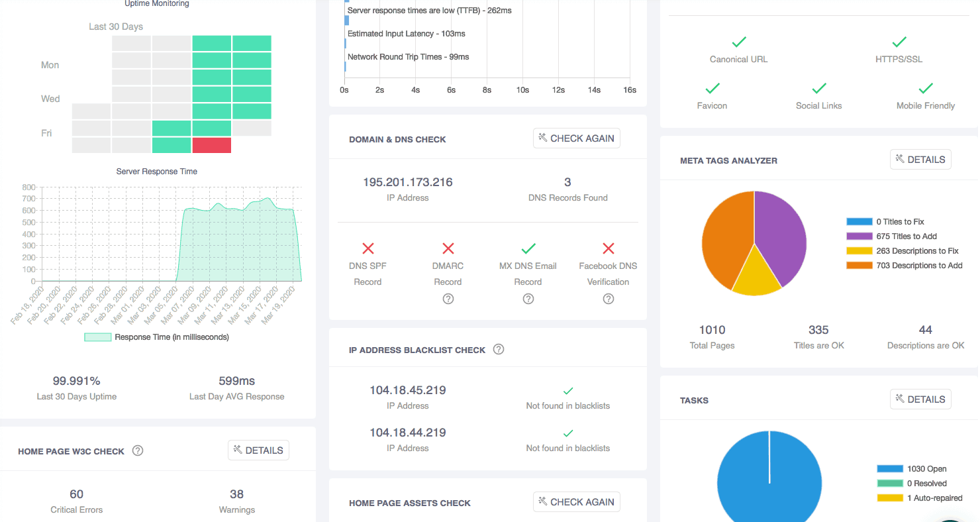Click the checkmark beside 104.18.45.219 blacklist result
The width and height of the screenshot is (980, 522).
point(568,391)
